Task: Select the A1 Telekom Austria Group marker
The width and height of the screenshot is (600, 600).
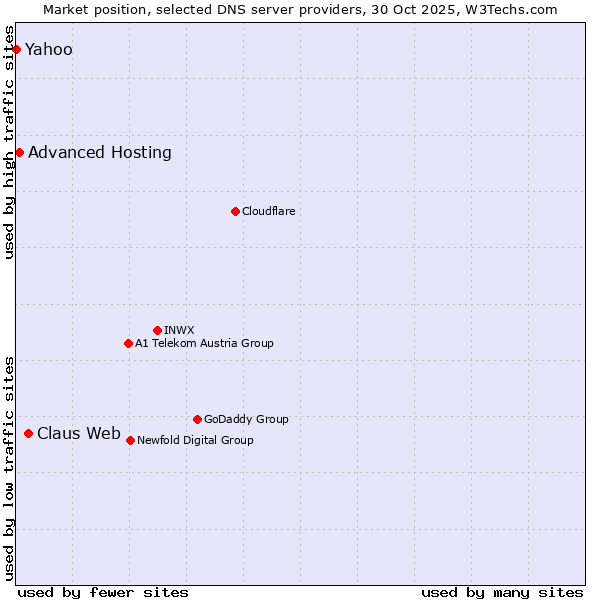Action: 128,343
